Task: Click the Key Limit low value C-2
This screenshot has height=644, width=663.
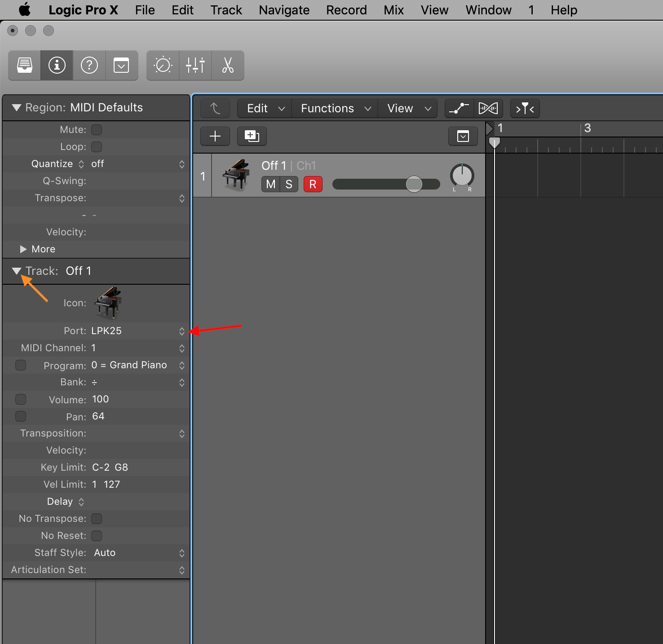Action: coord(101,468)
